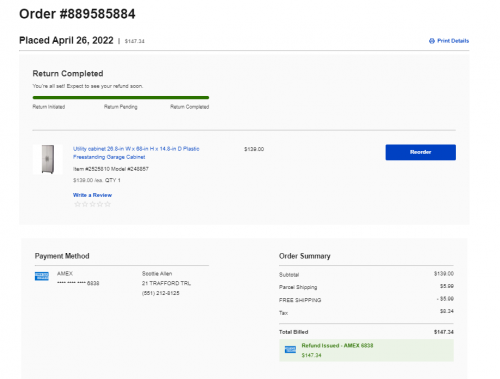
Task: Select the third rating star
Action: click(92, 204)
